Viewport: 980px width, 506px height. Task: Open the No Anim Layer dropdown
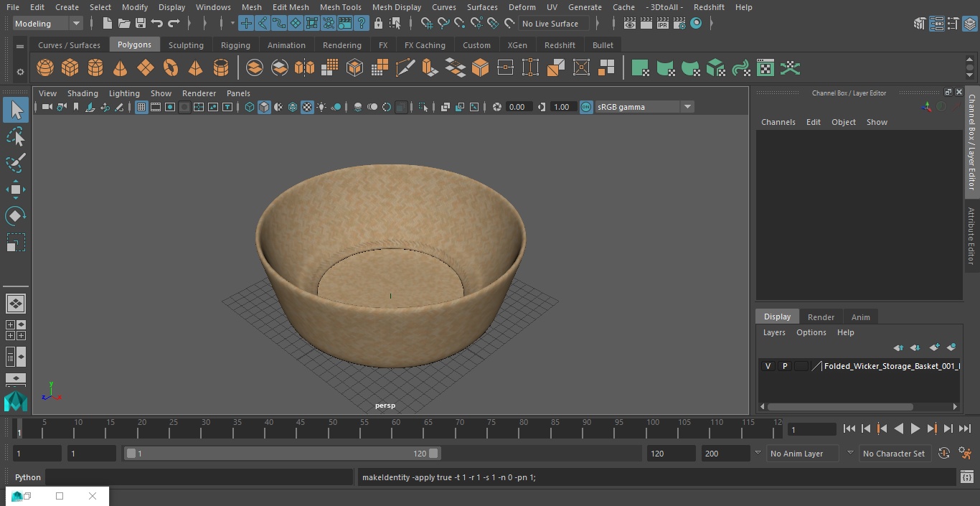click(803, 454)
